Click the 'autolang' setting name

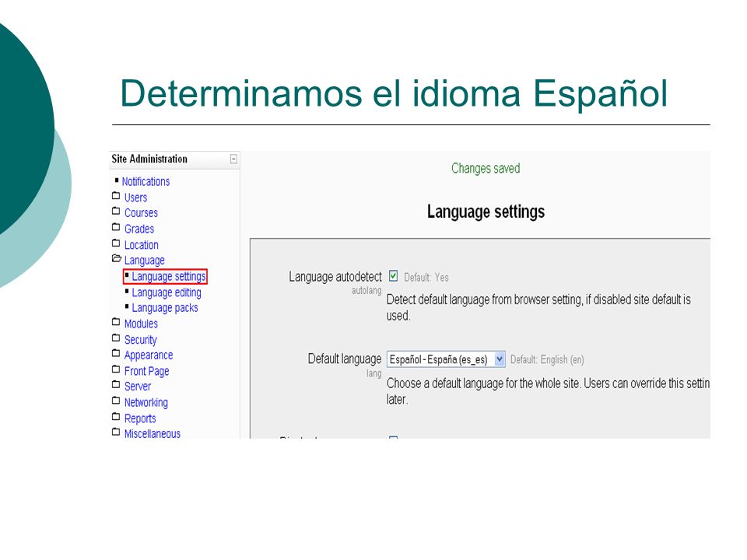[366, 290]
